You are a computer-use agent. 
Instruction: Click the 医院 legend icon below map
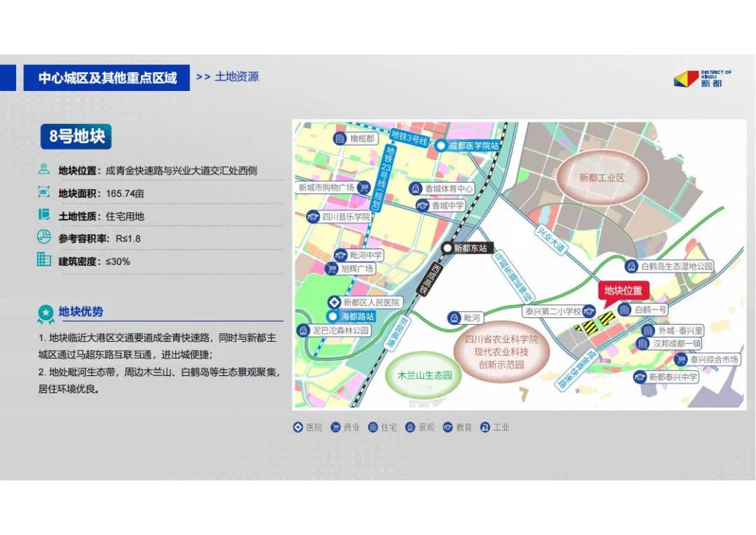pyautogui.click(x=298, y=427)
